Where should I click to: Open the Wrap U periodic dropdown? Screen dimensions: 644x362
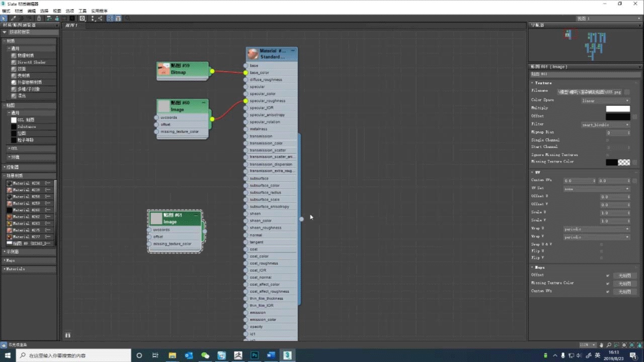point(597,229)
